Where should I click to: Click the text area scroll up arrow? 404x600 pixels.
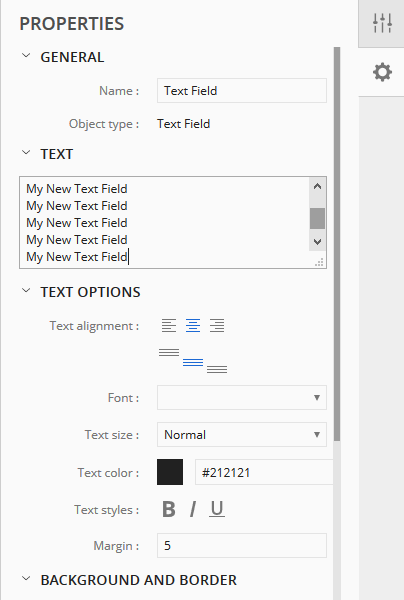point(317,187)
